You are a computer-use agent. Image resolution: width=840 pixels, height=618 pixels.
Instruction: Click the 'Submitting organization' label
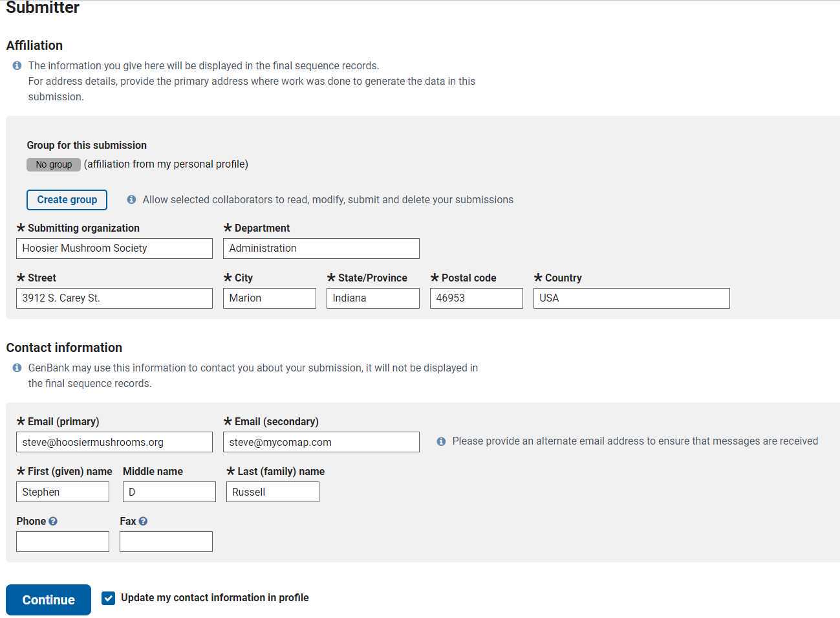(83, 228)
